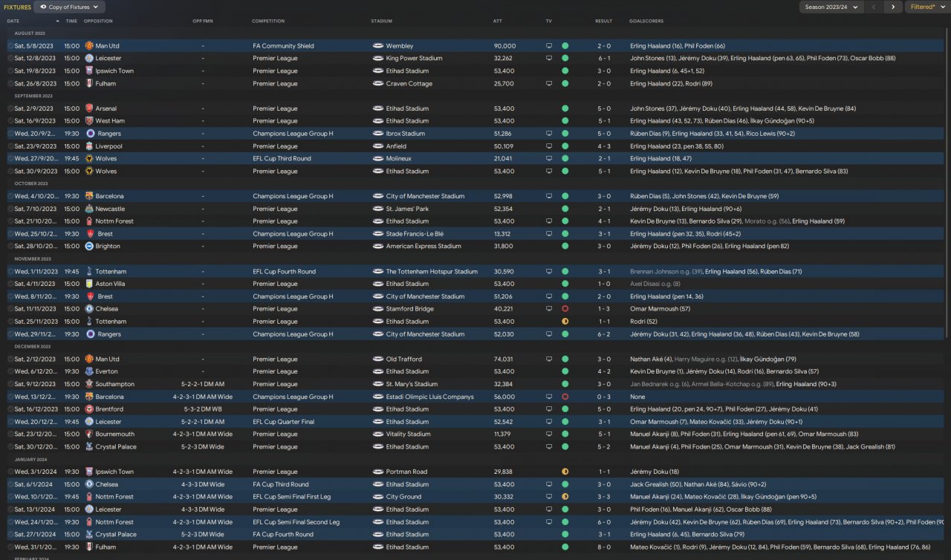The width and height of the screenshot is (951, 560).
Task: Click the Ipswich Town badge on the 19/8/2023 row
Action: pos(89,71)
